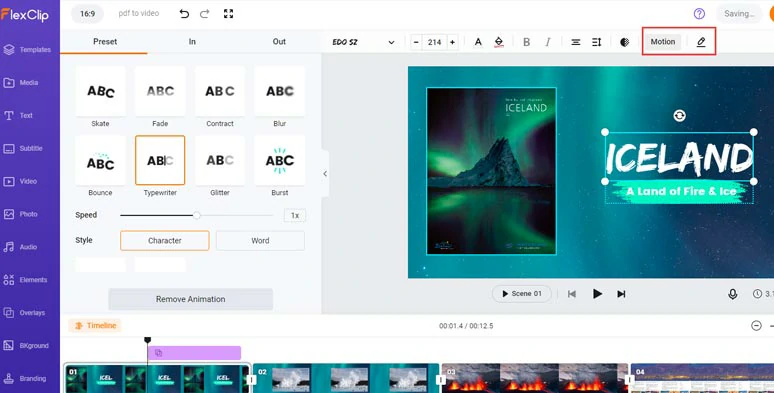The image size is (774, 393).
Task: Click the purple text clip on timeline
Action: (x=194, y=353)
